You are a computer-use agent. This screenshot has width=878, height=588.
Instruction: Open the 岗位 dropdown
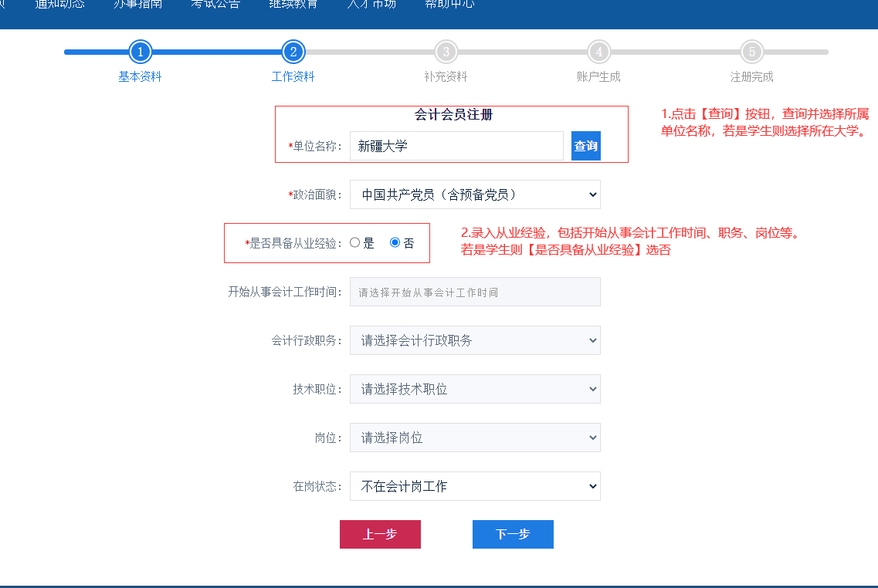click(x=475, y=438)
